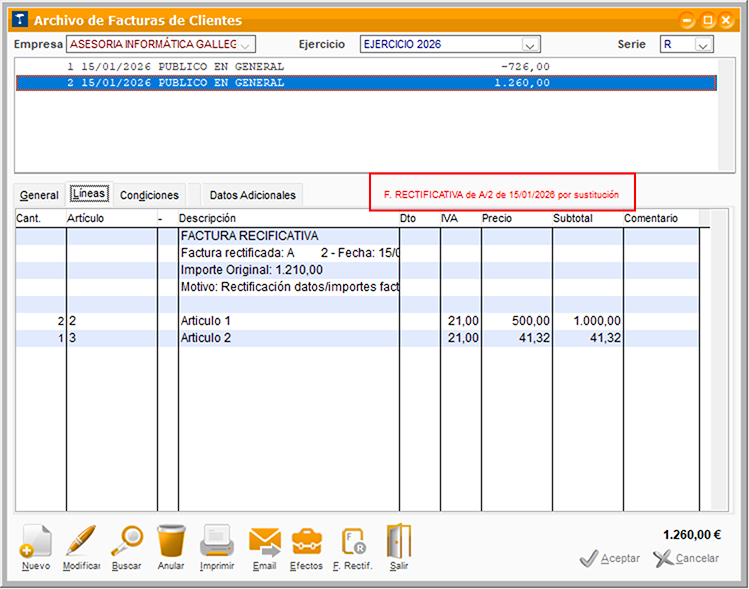Click the lines grid vertical scrollbar
Image resolution: width=749 pixels, height=589 pixels.
(719, 361)
